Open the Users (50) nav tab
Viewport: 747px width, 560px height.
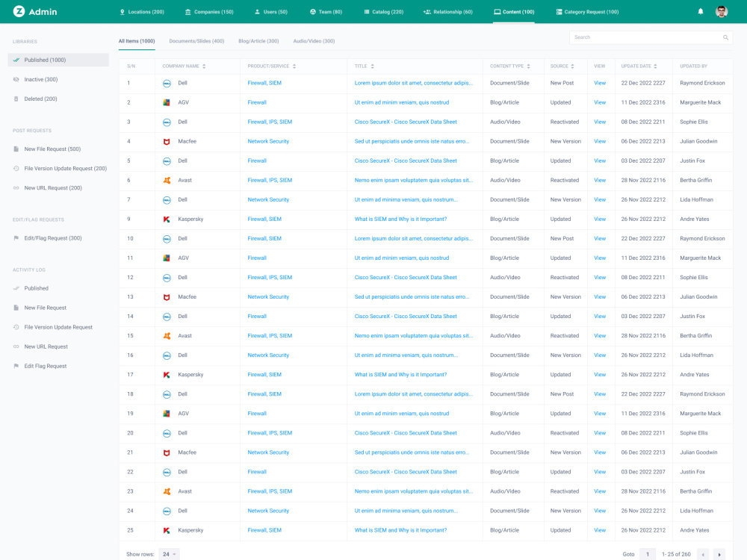[271, 12]
